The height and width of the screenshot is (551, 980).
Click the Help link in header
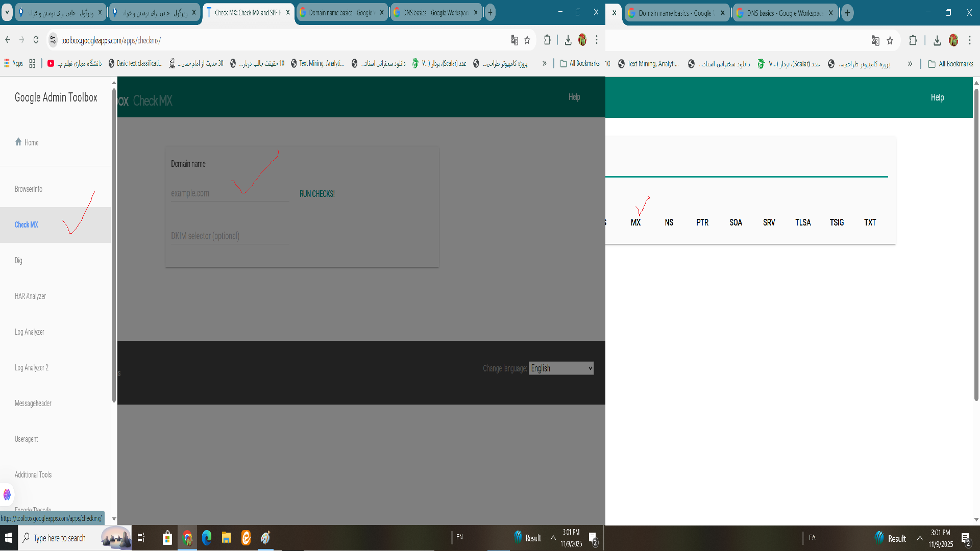coord(574,97)
